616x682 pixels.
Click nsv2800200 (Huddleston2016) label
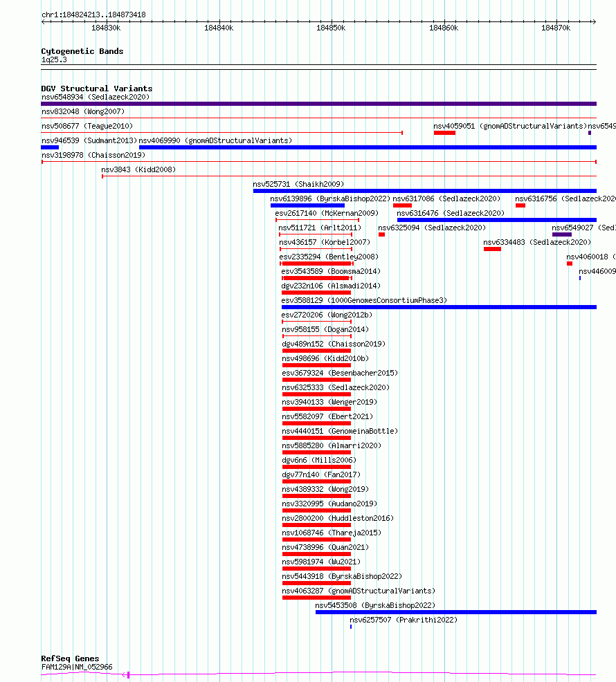point(338,519)
